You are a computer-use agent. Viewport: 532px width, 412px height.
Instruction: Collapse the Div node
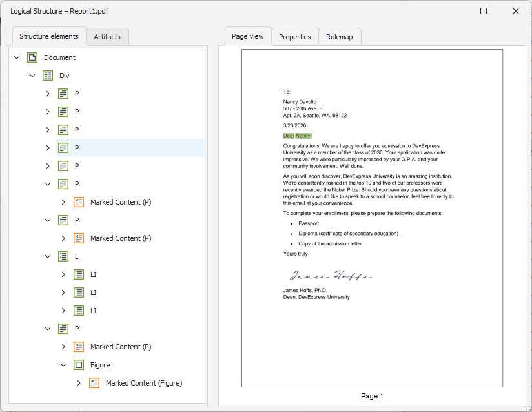32,76
